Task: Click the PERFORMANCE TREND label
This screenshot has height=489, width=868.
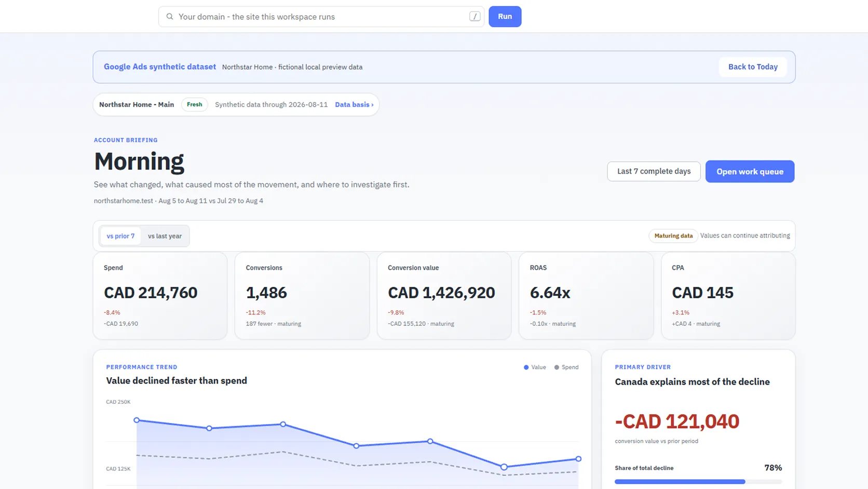Action: (142, 367)
